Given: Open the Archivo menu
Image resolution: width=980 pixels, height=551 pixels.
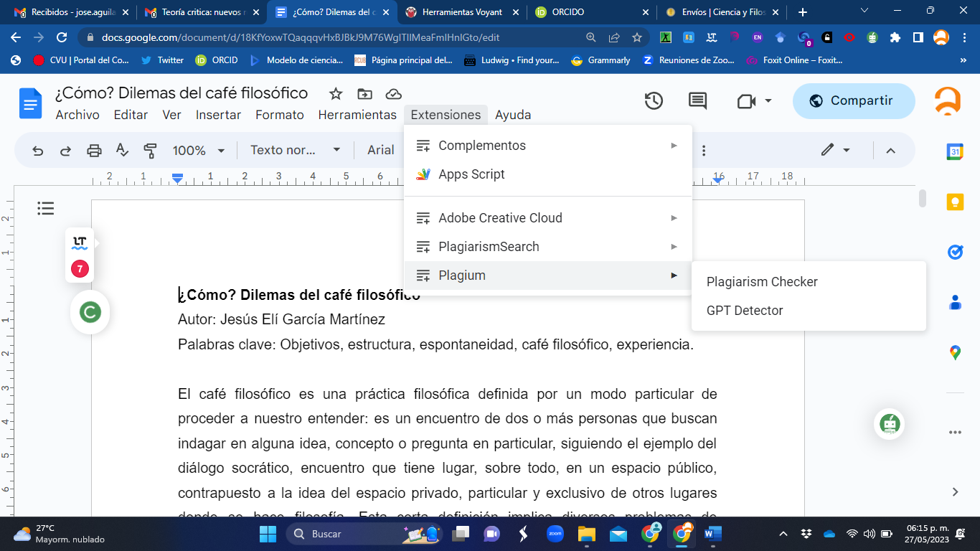Looking at the screenshot, I should tap(77, 115).
